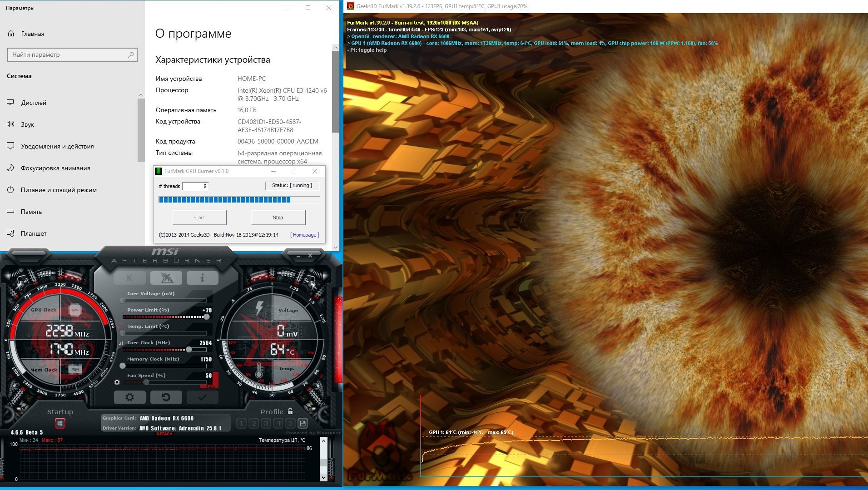Click the FurMark title bar icon
Screen dimensions: 868x490
click(351, 6)
